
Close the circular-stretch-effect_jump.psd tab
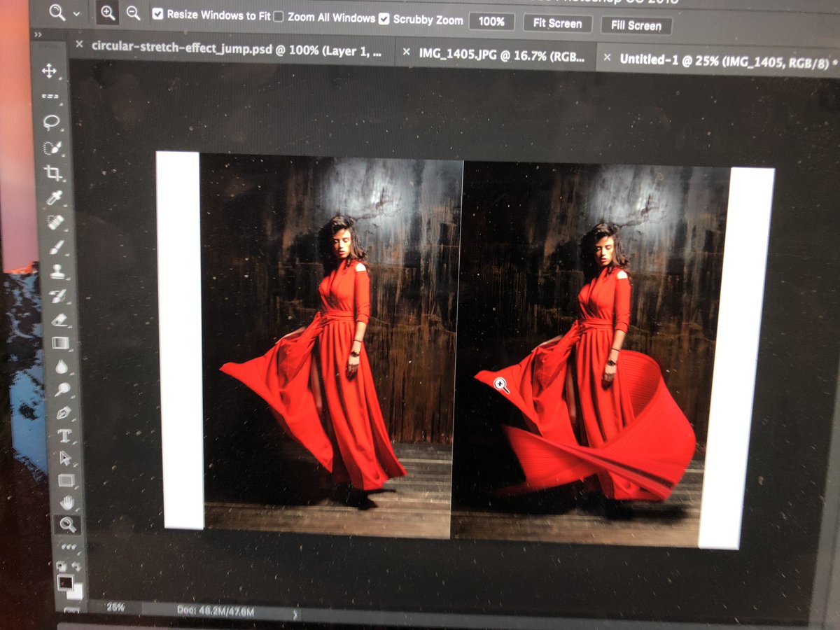[x=78, y=45]
